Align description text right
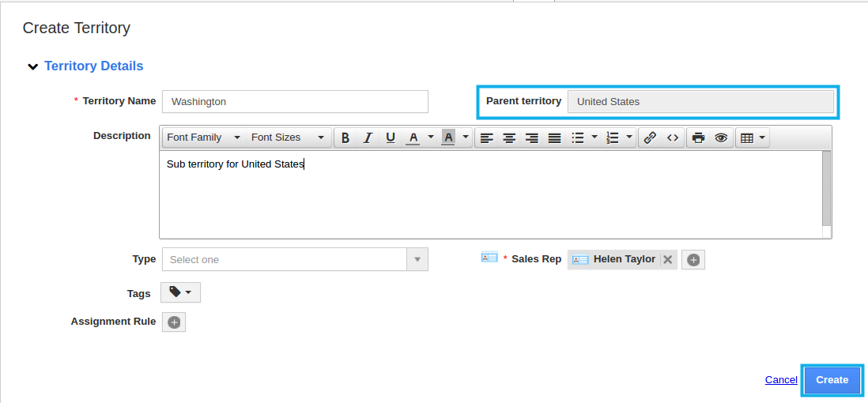This screenshot has width=868, height=403. [531, 137]
